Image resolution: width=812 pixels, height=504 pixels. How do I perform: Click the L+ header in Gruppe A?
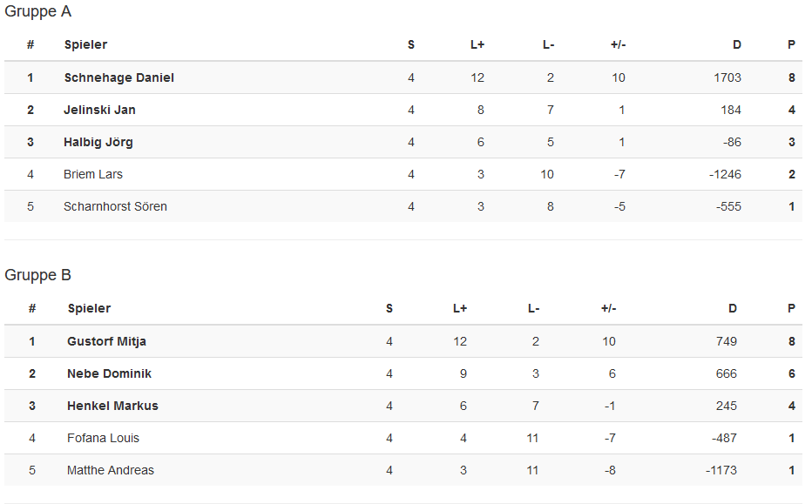click(x=477, y=44)
